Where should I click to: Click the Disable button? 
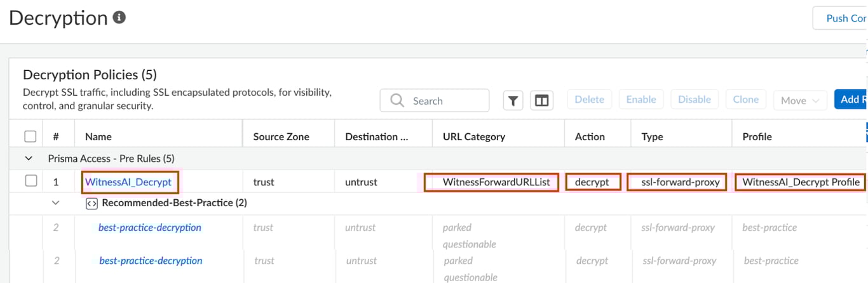[694, 100]
